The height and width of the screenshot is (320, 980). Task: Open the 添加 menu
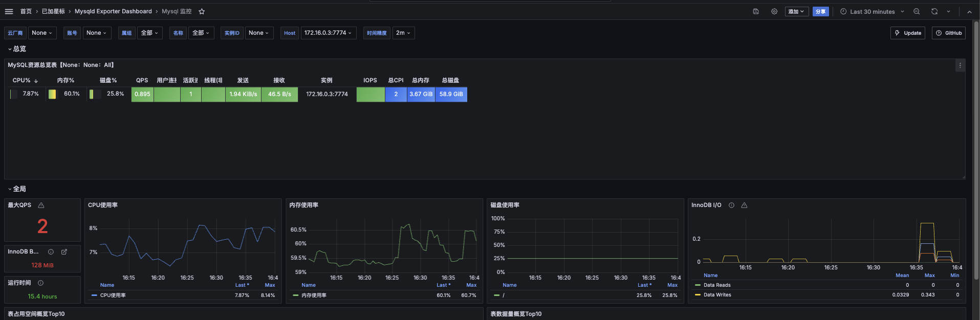pyautogui.click(x=796, y=11)
